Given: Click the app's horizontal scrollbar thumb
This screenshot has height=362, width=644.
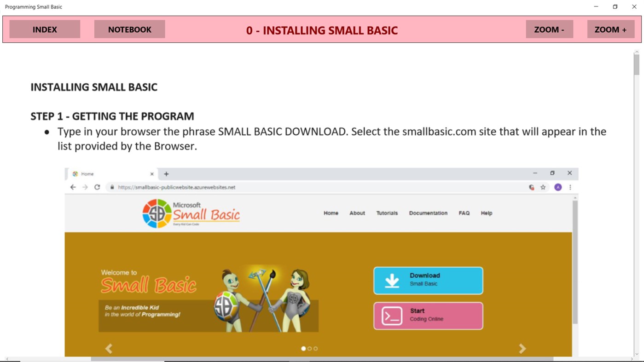Looking at the screenshot, I should [x=322, y=359].
